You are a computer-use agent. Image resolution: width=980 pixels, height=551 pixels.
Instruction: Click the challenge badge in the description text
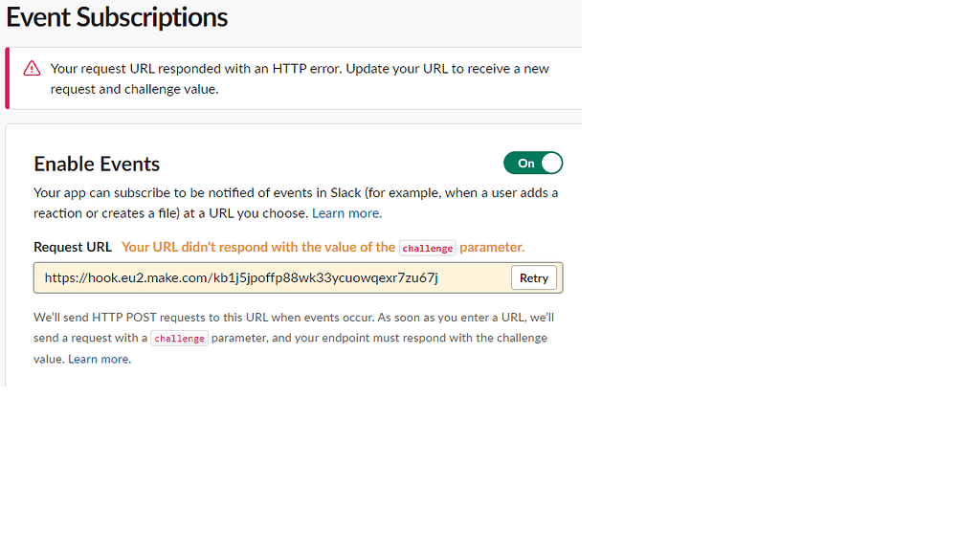[179, 337]
